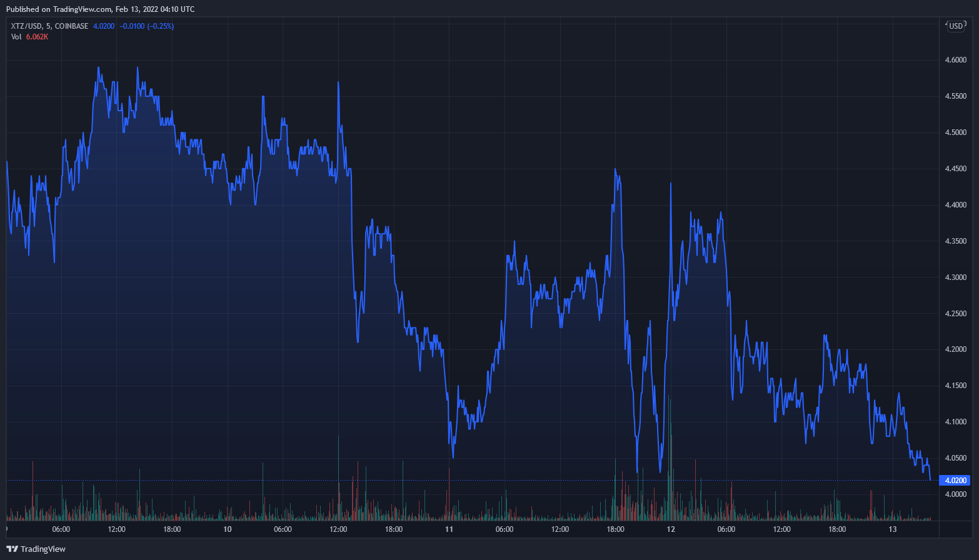Click the 4.3500 price axis label
The image size is (979, 560).
pos(956,241)
